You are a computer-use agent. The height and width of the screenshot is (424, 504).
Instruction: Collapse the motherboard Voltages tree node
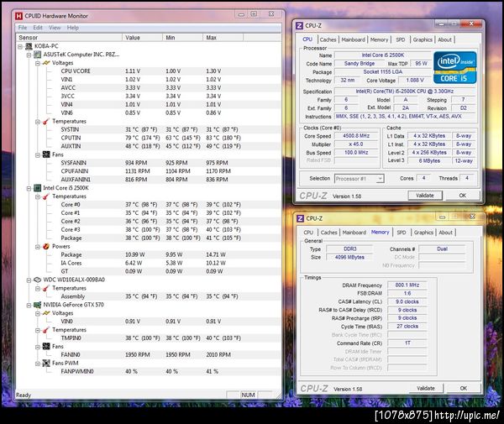39,63
